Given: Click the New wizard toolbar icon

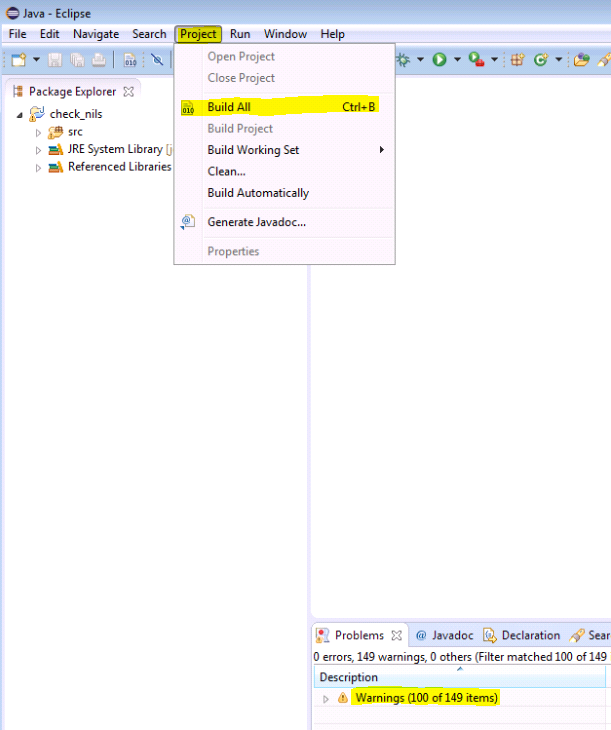Looking at the screenshot, I should tap(19, 60).
